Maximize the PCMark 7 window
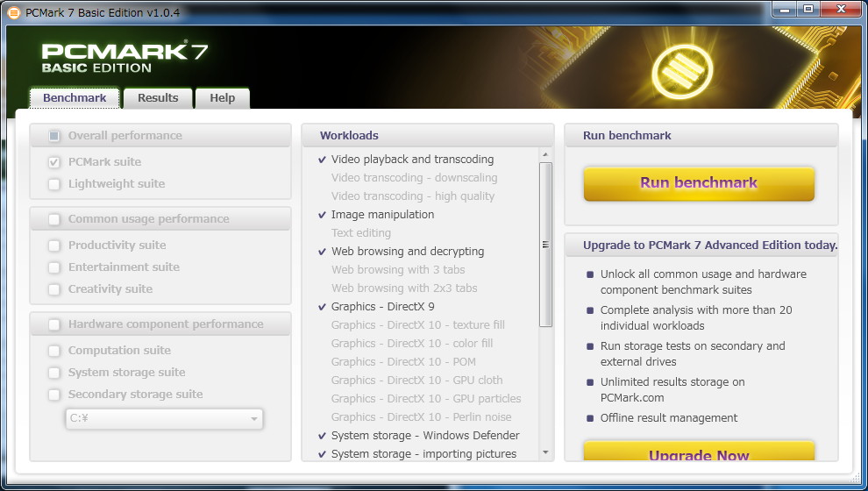Viewport: 868px width, 491px height. click(x=808, y=9)
